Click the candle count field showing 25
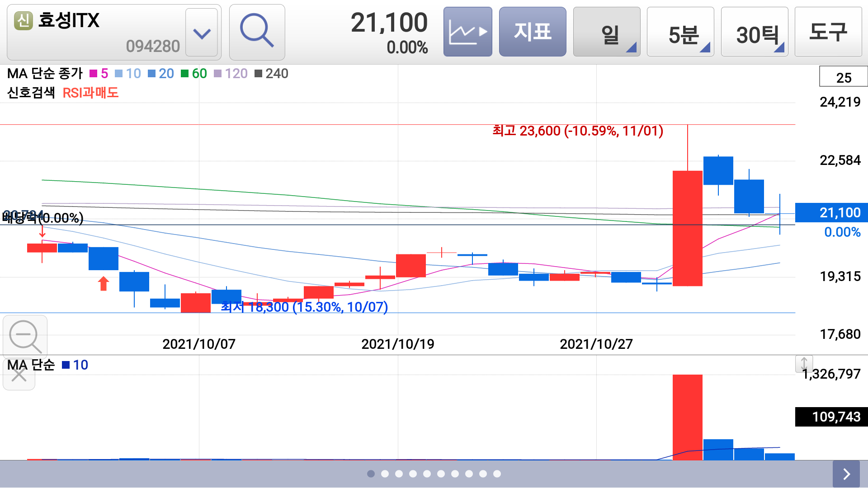 point(843,77)
